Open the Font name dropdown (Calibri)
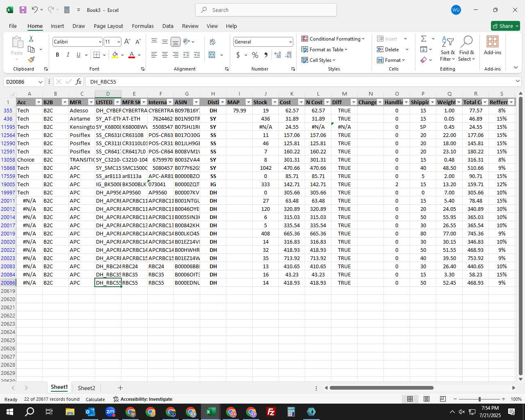This screenshot has height=420, width=525. 100,42
